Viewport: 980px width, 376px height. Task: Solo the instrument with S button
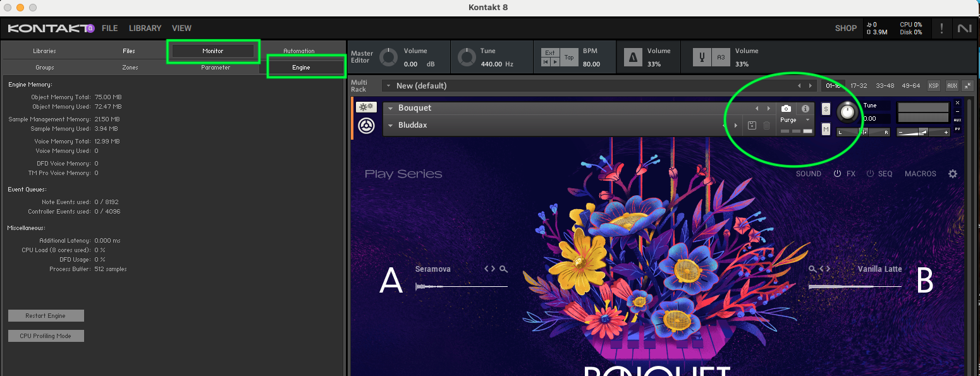(826, 109)
